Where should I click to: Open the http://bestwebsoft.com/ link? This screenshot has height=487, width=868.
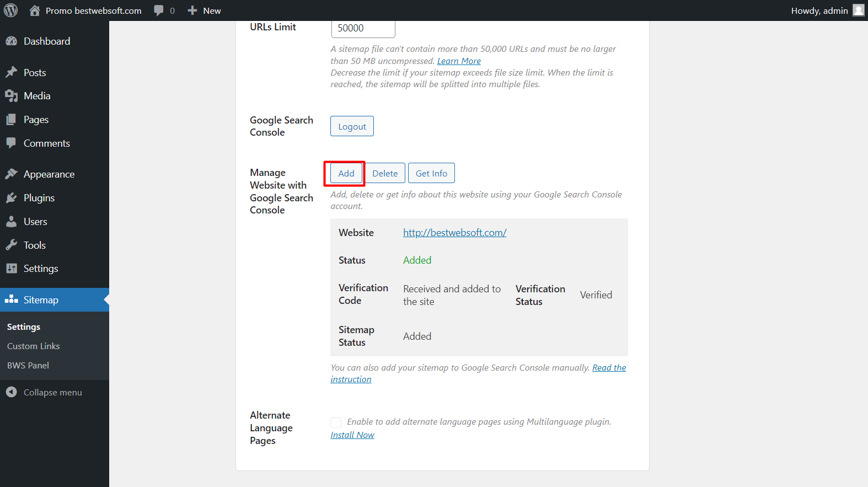455,233
